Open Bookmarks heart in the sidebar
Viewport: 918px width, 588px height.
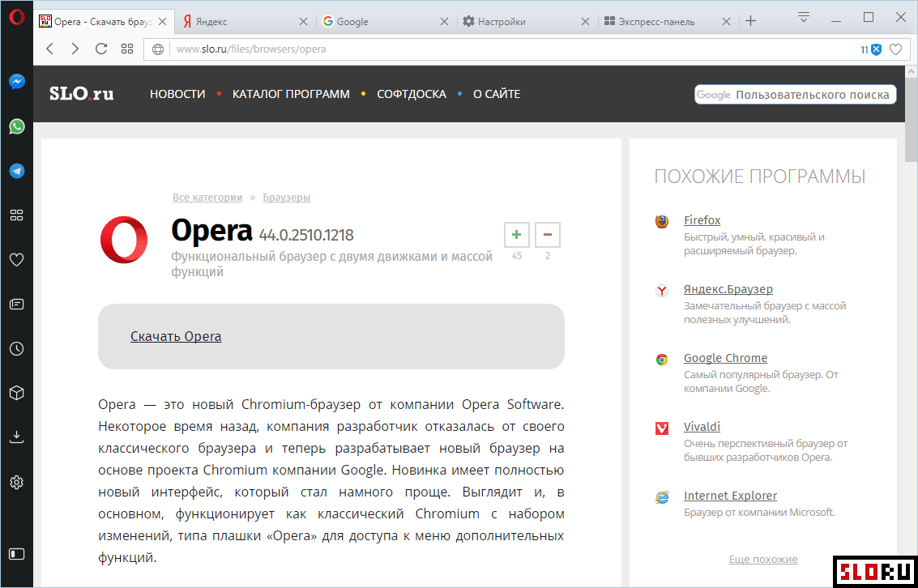[17, 260]
